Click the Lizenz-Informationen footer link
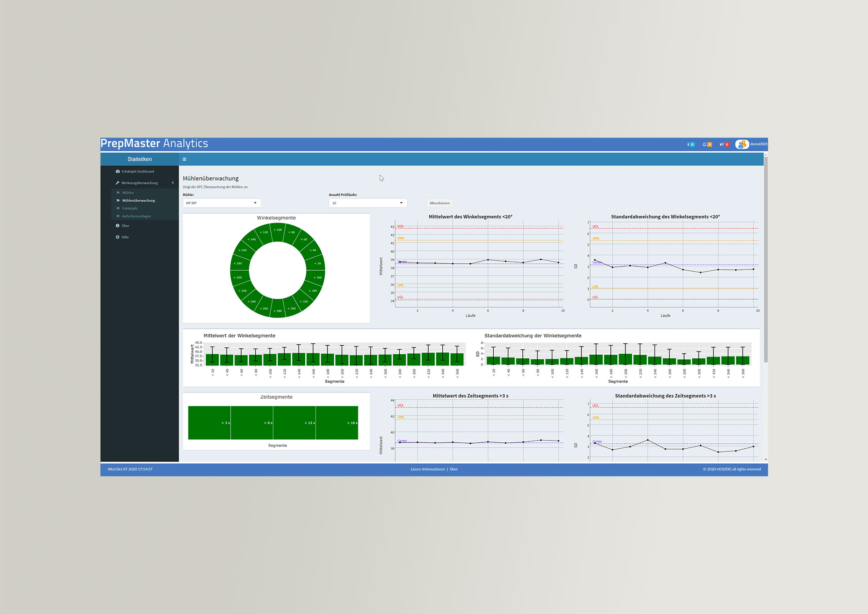Screen dimensions: 868x614 428,469
